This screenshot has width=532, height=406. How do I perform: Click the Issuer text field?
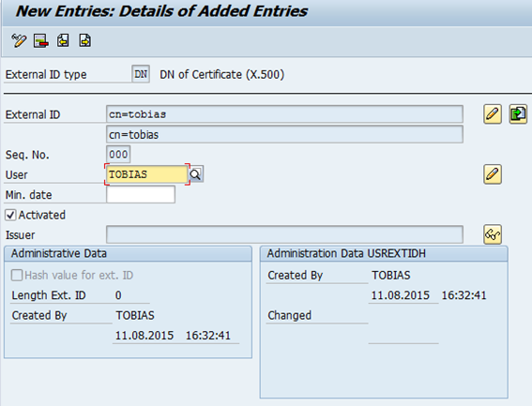284,234
